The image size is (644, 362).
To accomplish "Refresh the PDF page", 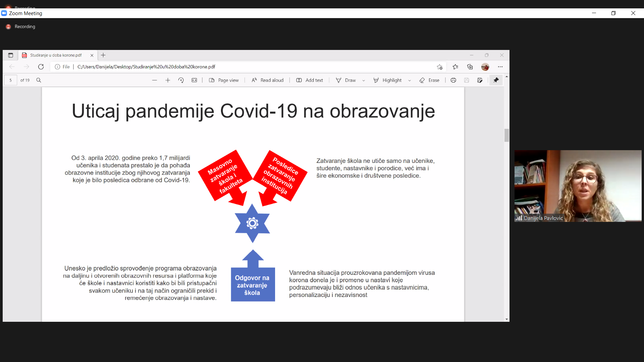I will (x=41, y=67).
